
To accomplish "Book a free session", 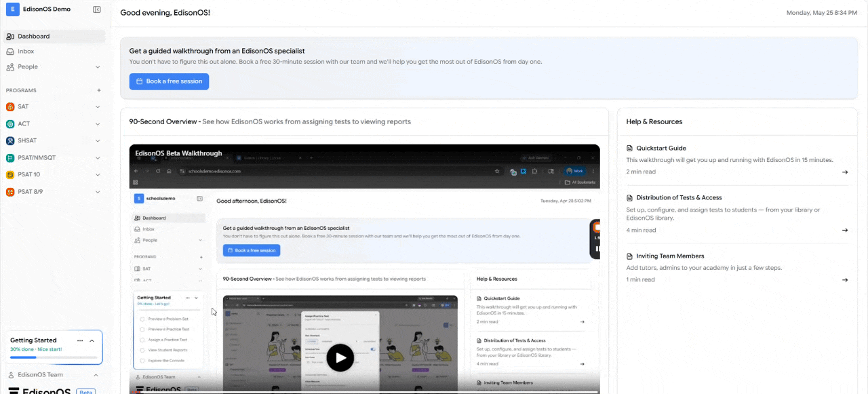I will (x=169, y=81).
